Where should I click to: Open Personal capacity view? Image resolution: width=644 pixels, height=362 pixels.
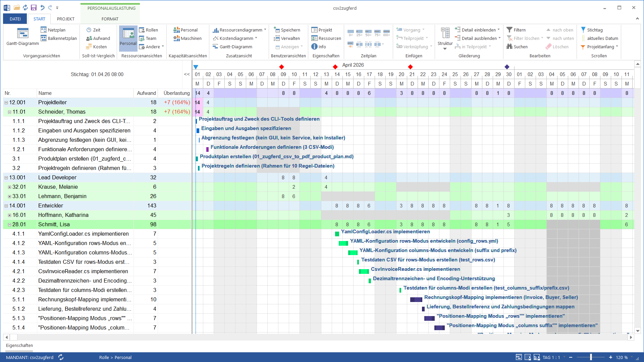pos(185,30)
